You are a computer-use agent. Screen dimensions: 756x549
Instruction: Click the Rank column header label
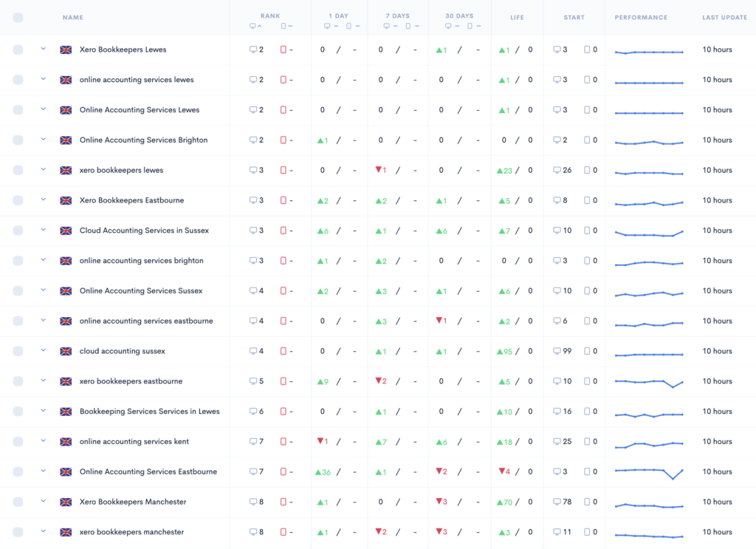click(270, 16)
